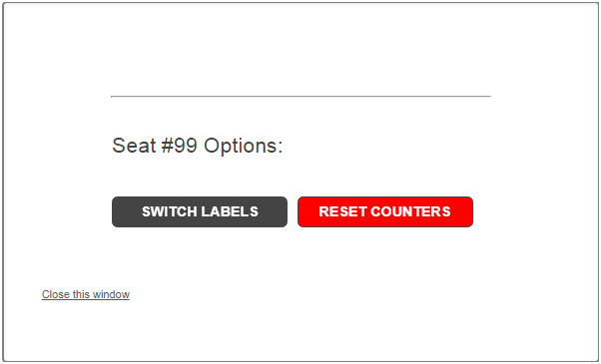Click the word "Options:" in the heading

coord(243,146)
